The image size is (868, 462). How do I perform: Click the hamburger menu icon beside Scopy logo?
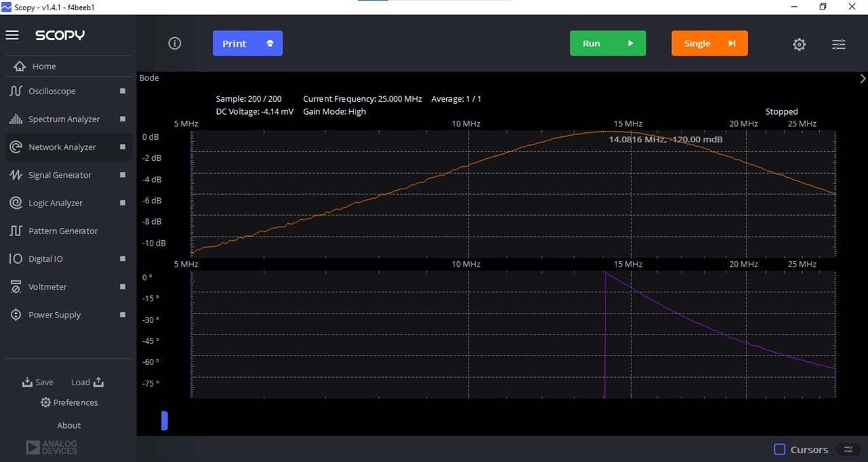[x=12, y=35]
